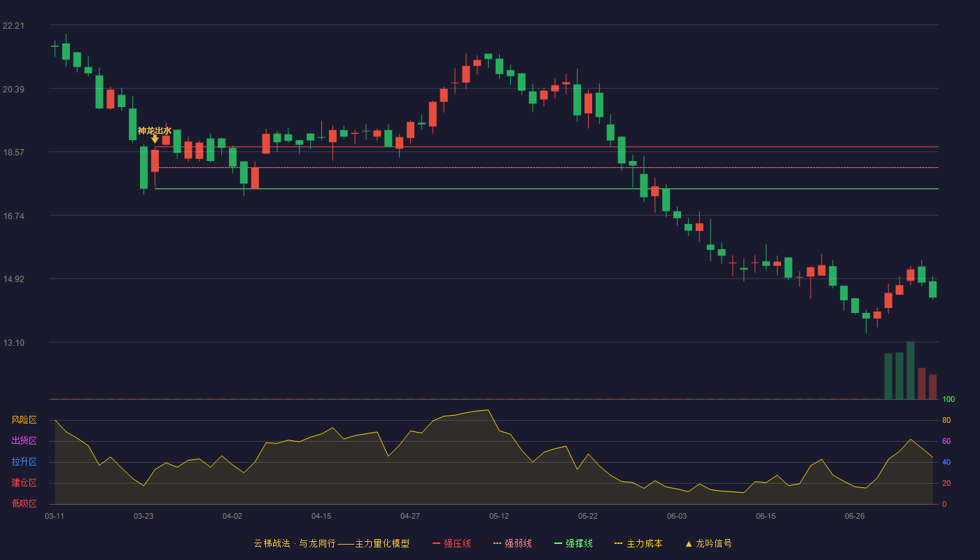The image size is (980, 560).
Task: Select the 建仓区 zone label
Action: tap(24, 483)
